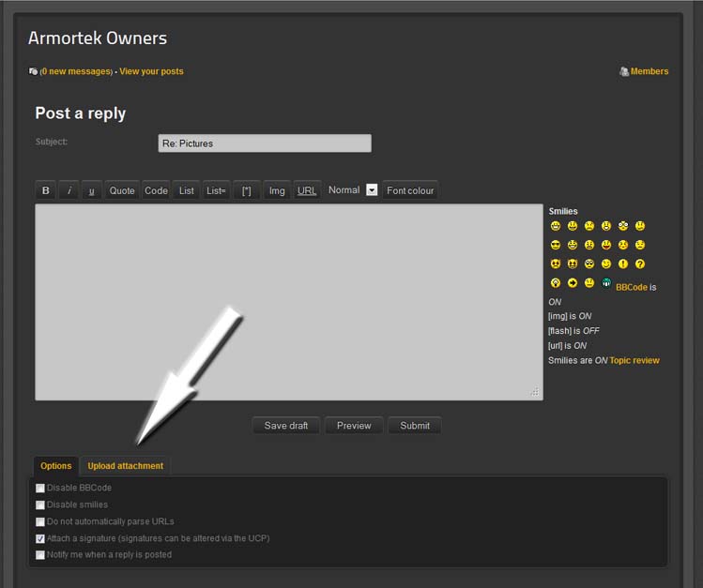This screenshot has width=703, height=588.
Task: Apply underline with the u button
Action: coord(91,190)
